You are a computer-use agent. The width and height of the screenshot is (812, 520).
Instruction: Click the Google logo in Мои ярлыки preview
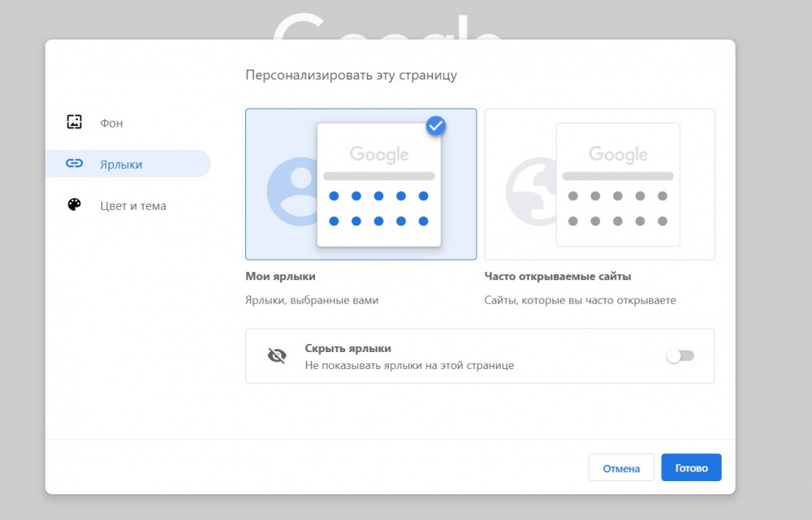[379, 154]
